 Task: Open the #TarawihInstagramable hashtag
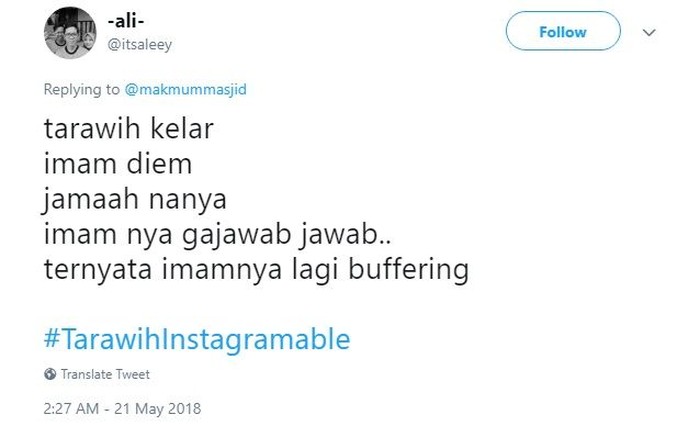[197, 339]
